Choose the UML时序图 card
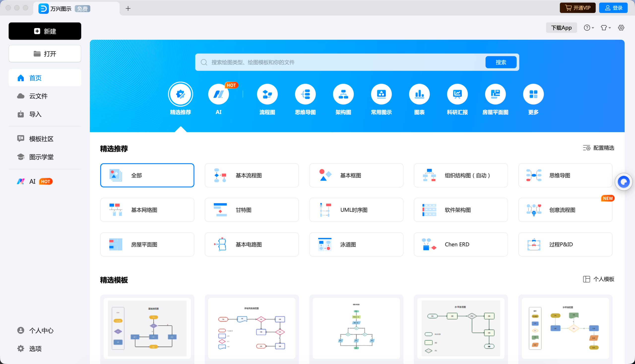 pyautogui.click(x=356, y=210)
